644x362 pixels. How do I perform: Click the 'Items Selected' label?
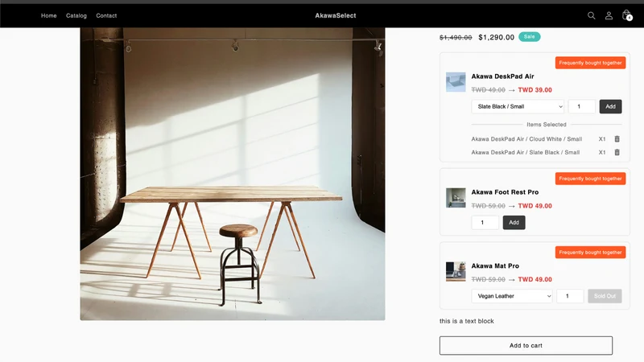[x=547, y=125]
